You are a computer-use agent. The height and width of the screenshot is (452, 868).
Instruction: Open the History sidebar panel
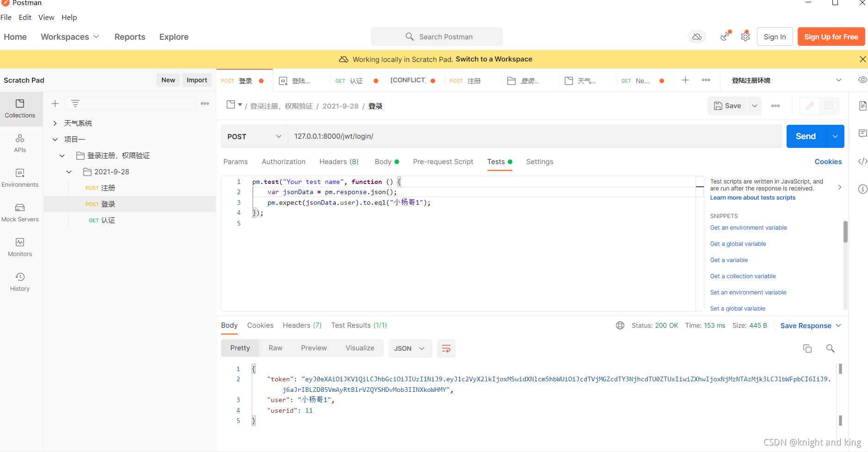coord(20,282)
